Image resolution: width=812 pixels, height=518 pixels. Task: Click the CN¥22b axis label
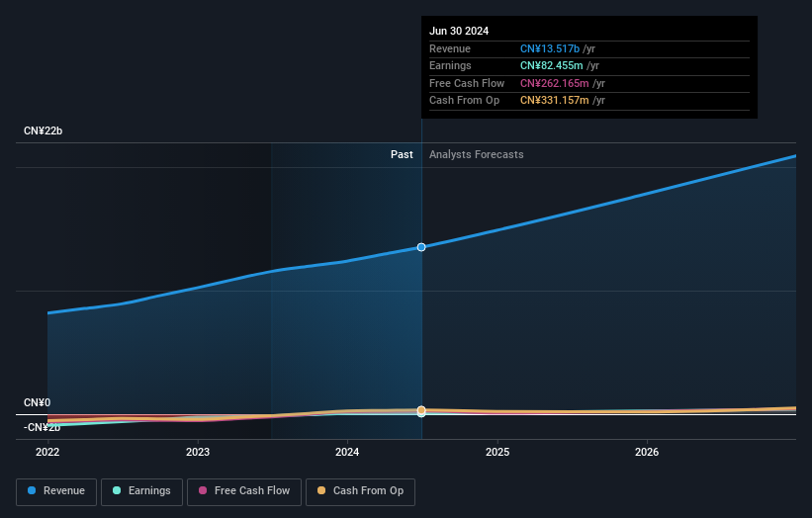coord(43,130)
